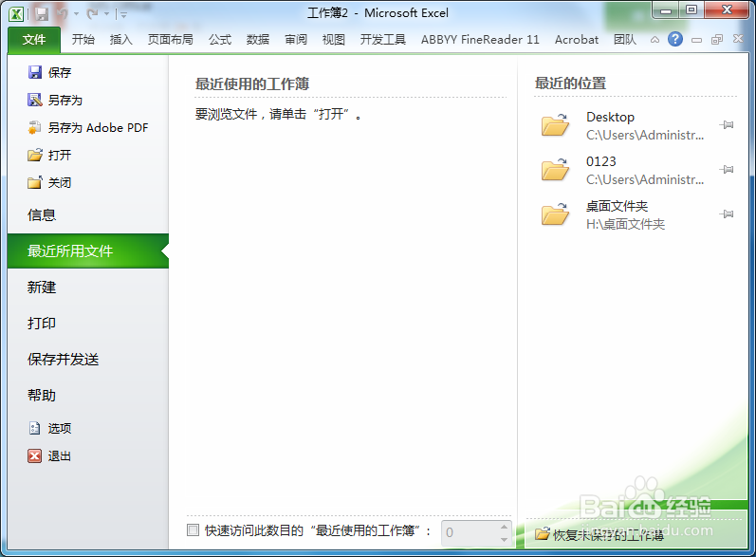Click the recent workbooks count field
The width and height of the screenshot is (756, 557).
click(470, 533)
